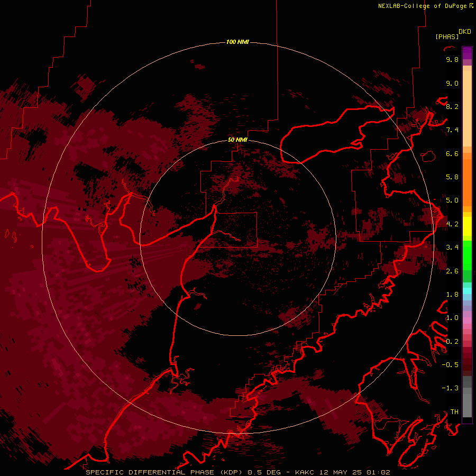Viewport: 476px width, 476px height.
Task: Select the 2.6 value on color scale
Action: click(452, 271)
